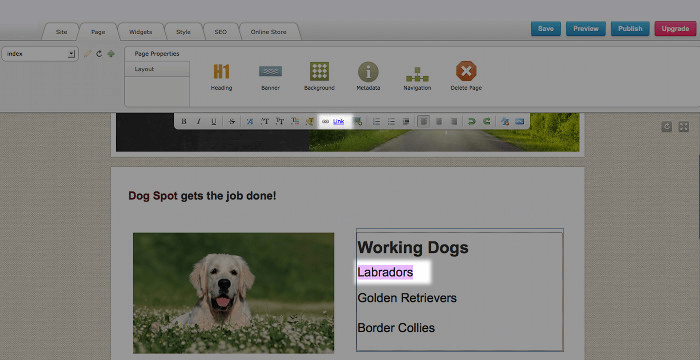The image size is (700, 360).
Task: Click the pencil rename page icon
Action: click(x=88, y=54)
